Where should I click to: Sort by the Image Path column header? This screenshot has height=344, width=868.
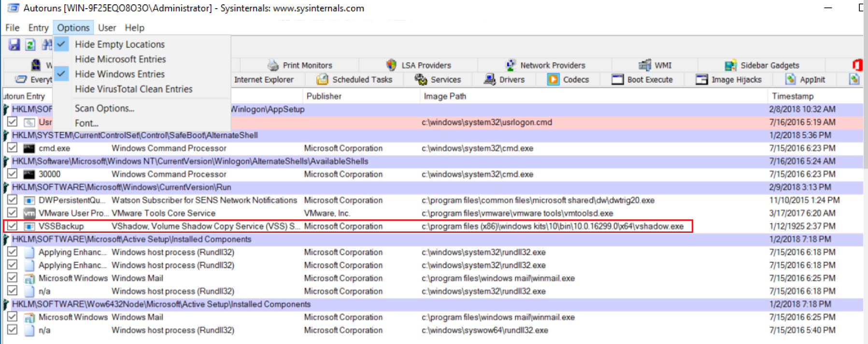(x=444, y=96)
